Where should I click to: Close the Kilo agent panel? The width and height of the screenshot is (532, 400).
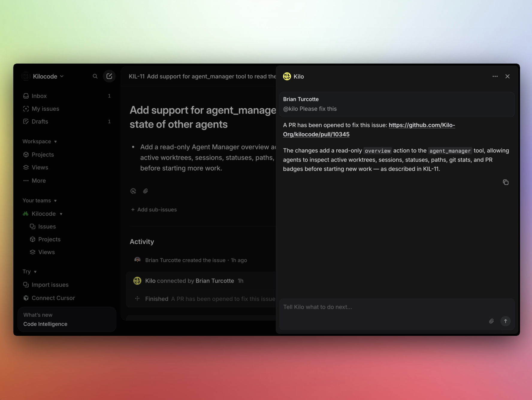point(507,76)
